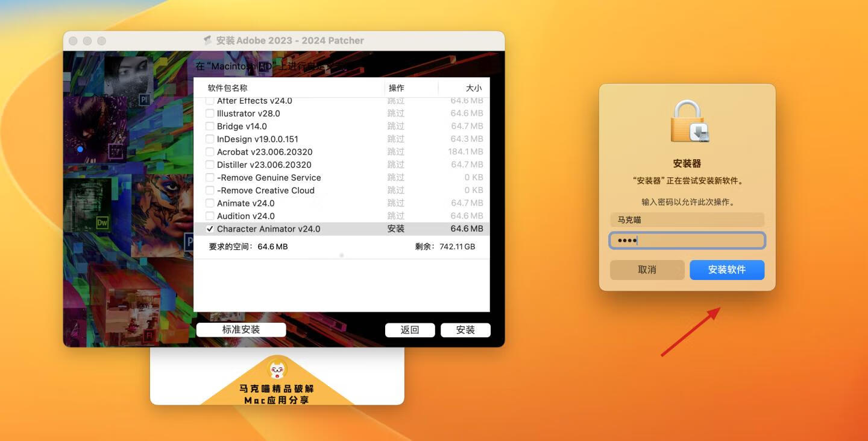The height and width of the screenshot is (441, 868).
Task: Select the -Remove Genuine Service row name
Action: click(x=269, y=177)
